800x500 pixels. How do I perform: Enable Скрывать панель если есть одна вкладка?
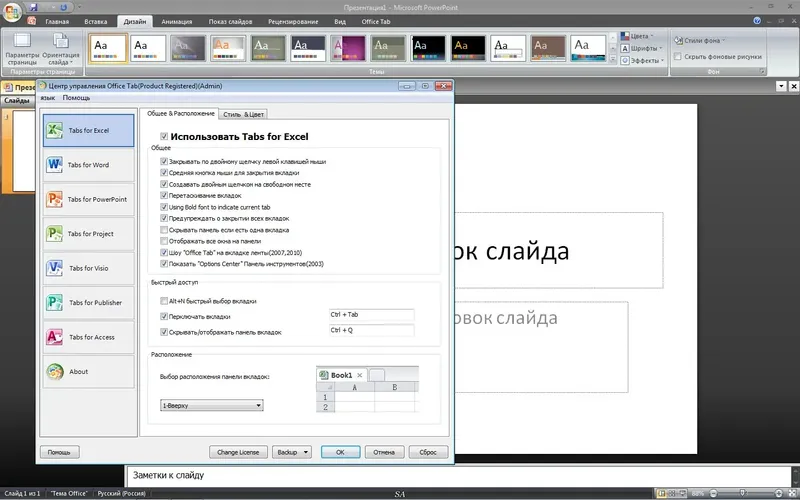click(164, 230)
